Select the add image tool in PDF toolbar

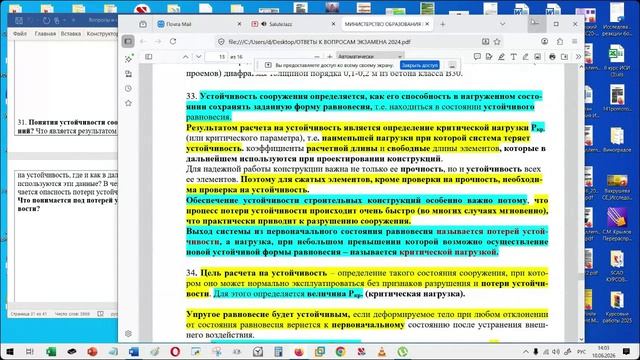point(538,57)
